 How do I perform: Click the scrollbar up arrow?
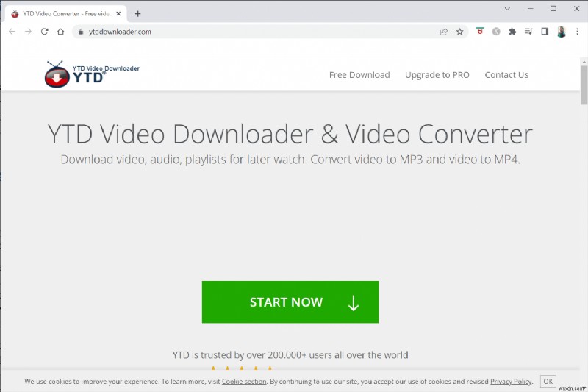point(584,61)
